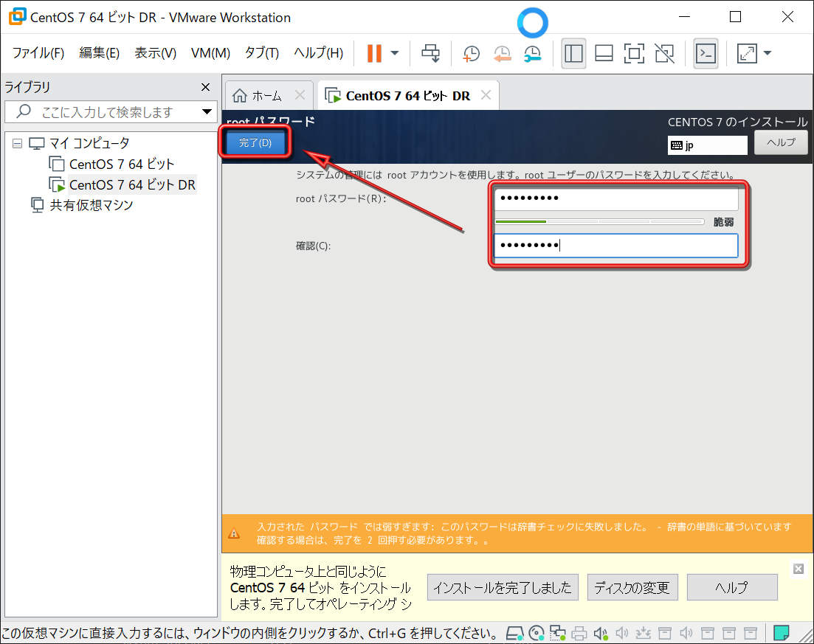Close the CentOS 7 64 ビット DR tab
814x644 pixels.
[x=486, y=95]
